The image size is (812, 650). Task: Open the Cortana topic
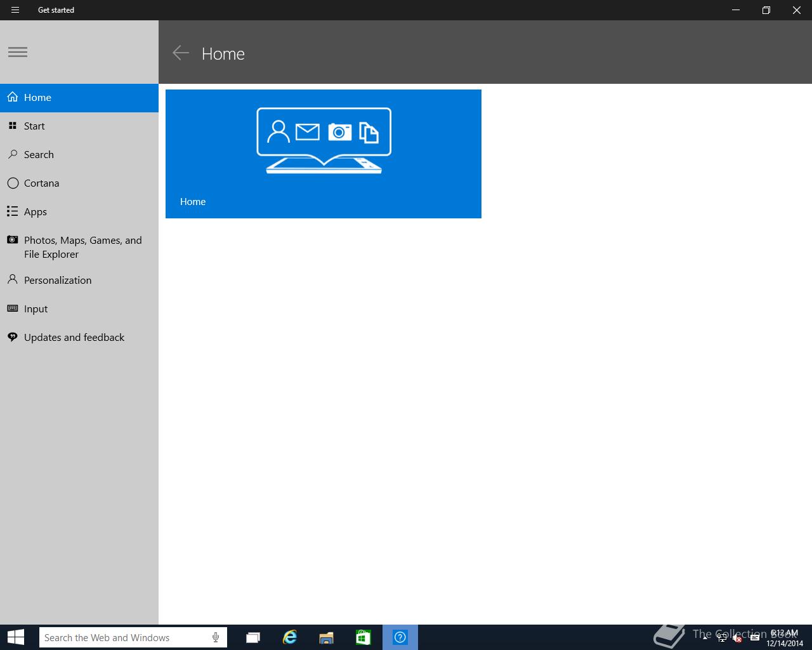coord(79,183)
